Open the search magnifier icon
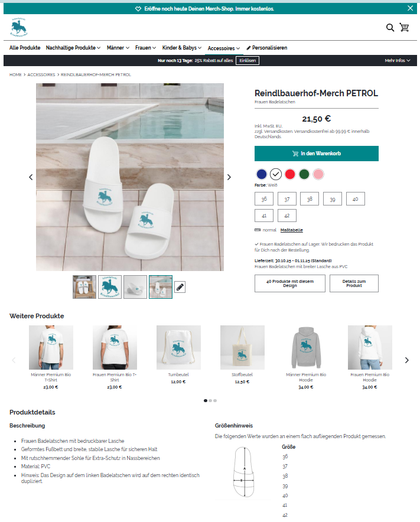 [390, 28]
